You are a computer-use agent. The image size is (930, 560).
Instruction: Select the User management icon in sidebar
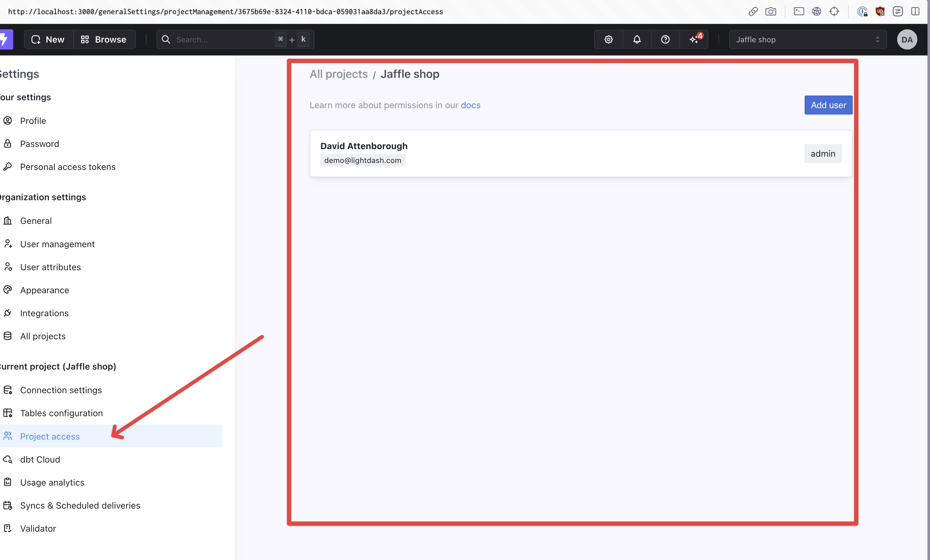[x=8, y=244]
